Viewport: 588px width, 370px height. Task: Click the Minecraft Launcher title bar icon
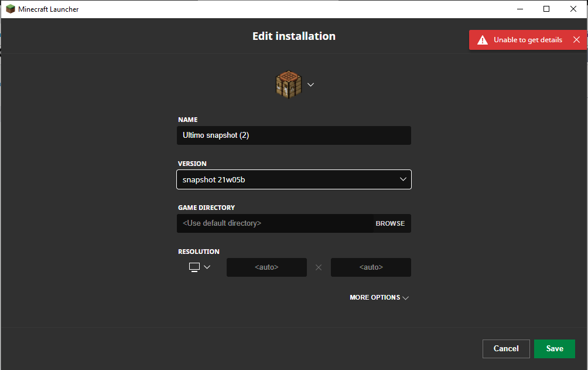point(11,9)
